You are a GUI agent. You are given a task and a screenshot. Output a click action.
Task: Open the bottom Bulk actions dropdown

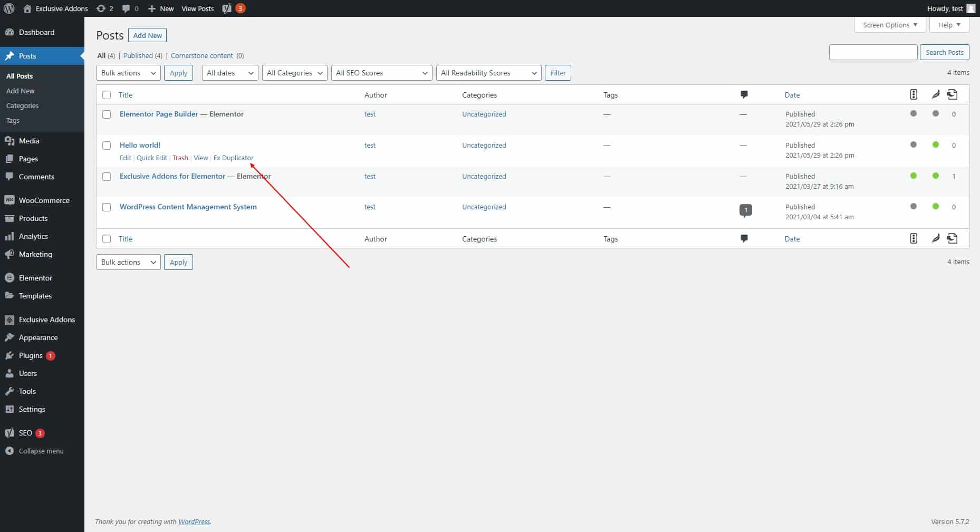(x=129, y=262)
